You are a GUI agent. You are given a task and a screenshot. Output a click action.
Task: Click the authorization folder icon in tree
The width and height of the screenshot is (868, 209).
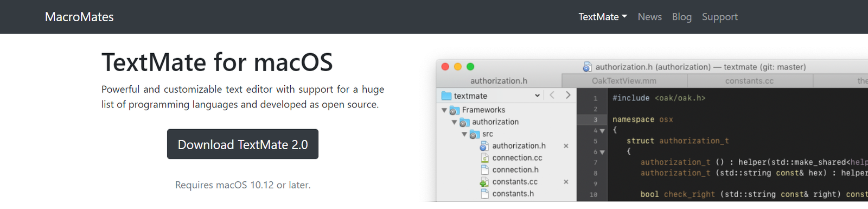pyautogui.click(x=464, y=122)
